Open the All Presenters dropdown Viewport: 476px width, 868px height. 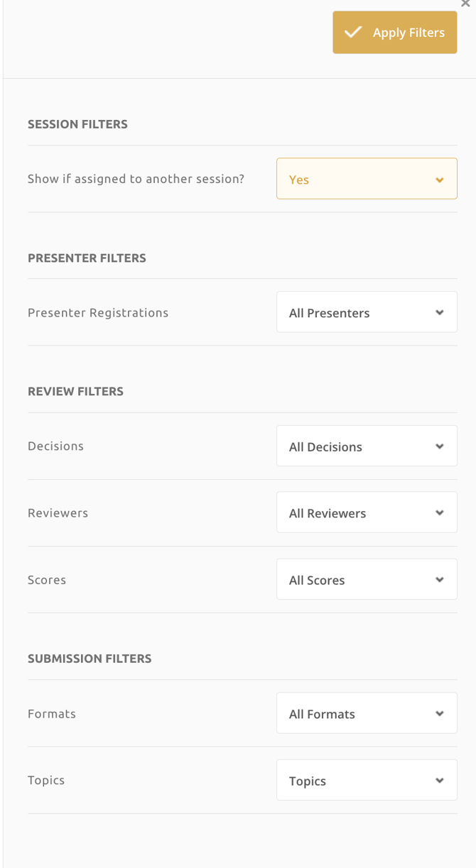point(366,312)
